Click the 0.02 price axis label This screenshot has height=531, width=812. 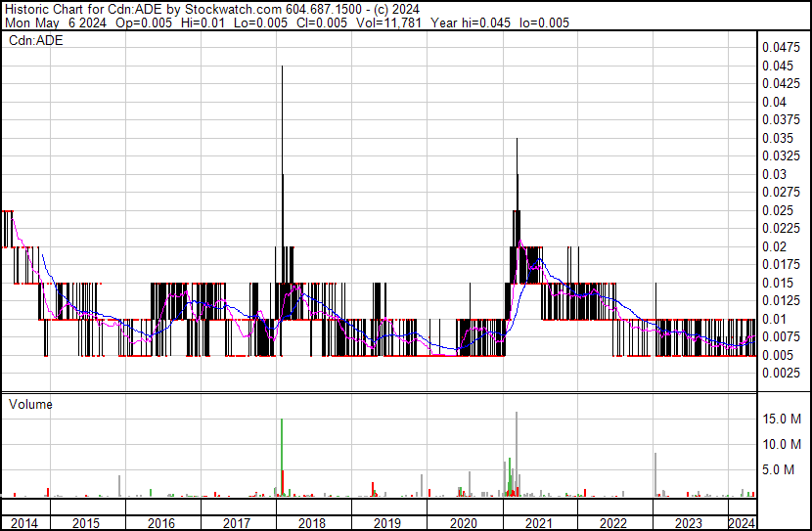click(773, 246)
